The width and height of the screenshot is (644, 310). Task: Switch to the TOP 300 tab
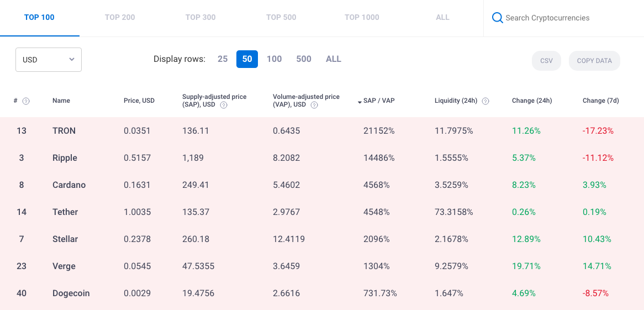pos(200,18)
